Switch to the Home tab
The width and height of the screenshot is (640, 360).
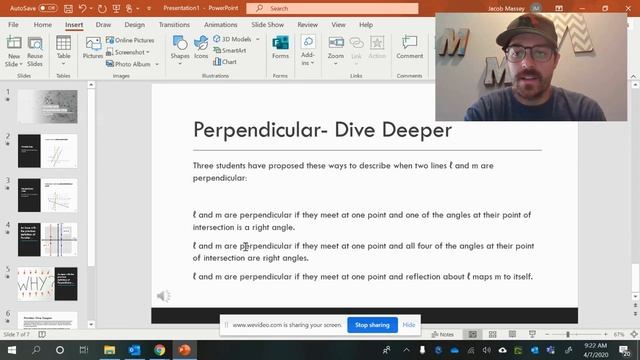coord(42,24)
